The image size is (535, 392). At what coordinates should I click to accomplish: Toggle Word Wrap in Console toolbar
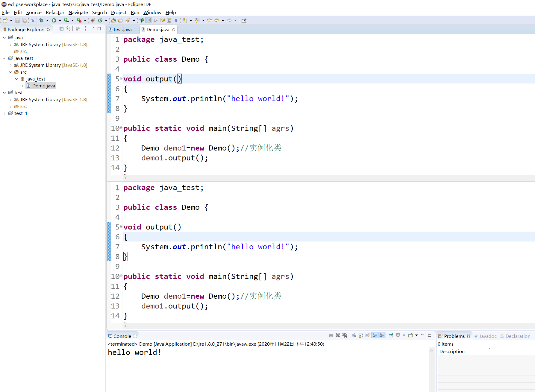(x=368, y=335)
